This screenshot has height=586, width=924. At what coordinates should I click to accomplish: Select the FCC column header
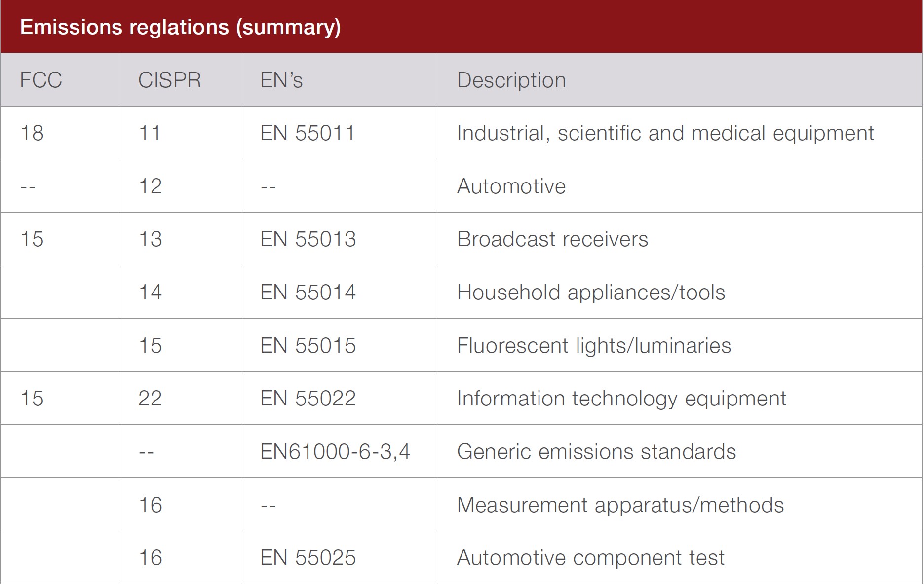(41, 80)
